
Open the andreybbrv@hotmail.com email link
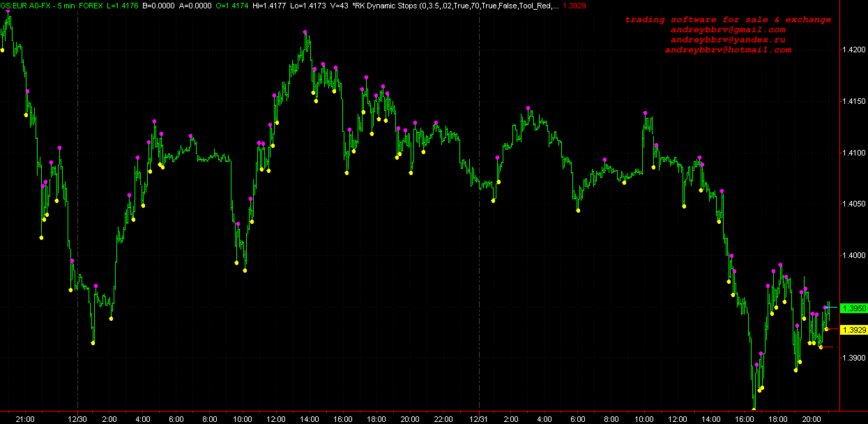(x=728, y=50)
